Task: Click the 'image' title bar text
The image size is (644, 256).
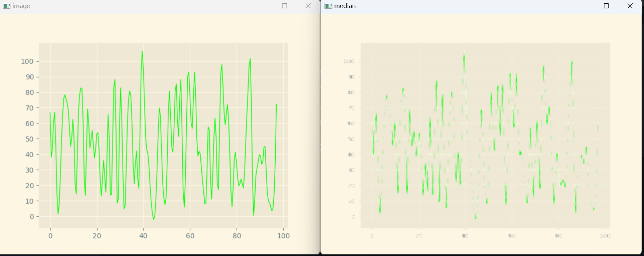Action: (x=21, y=6)
